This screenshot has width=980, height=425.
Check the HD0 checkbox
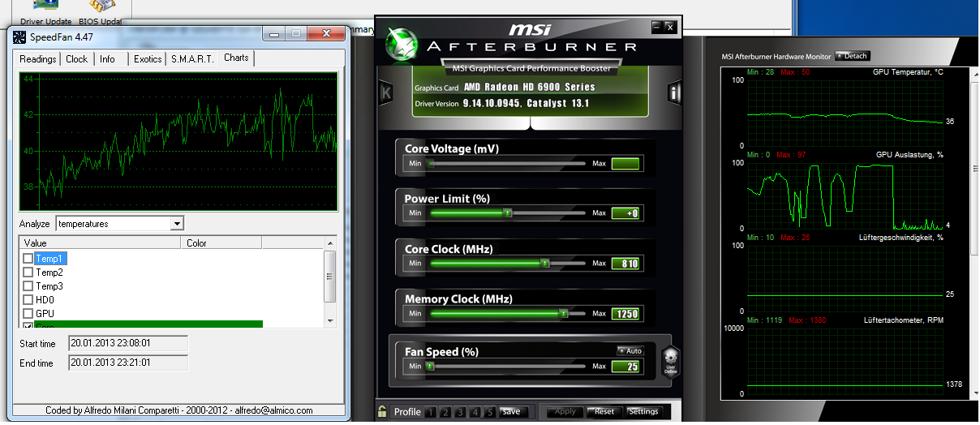point(28,300)
